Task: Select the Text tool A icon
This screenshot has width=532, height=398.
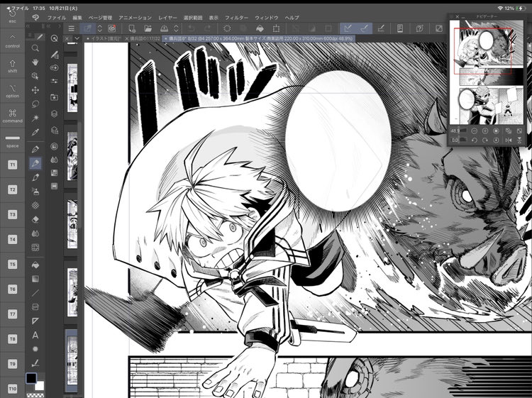Action: (35, 336)
